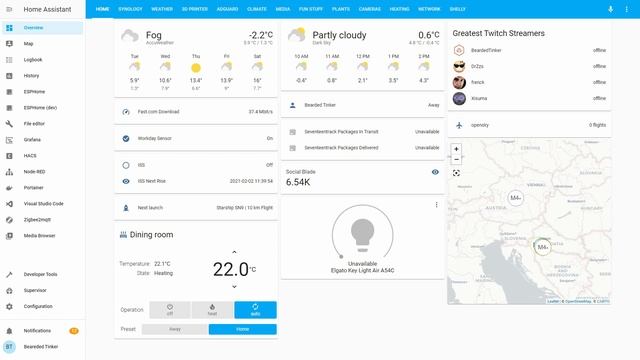Open the HACS panel
The width and height of the screenshot is (640, 360).
pyautogui.click(x=42, y=156)
